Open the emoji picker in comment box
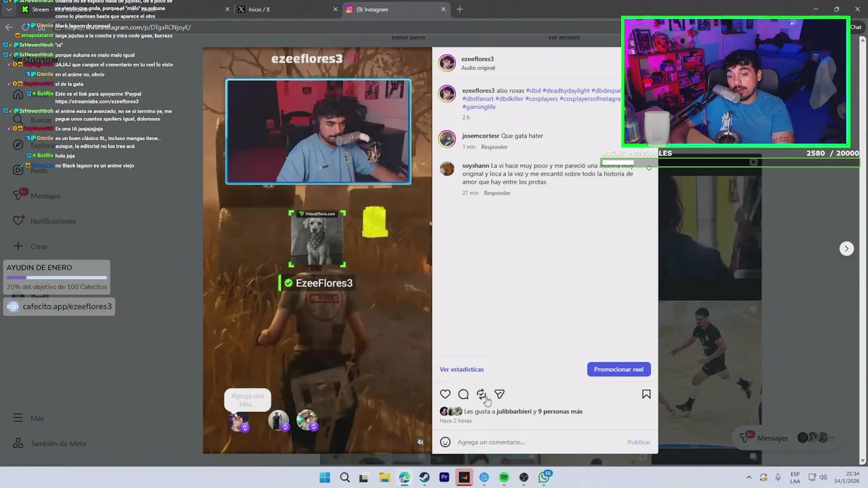The image size is (868, 488). coord(446,442)
